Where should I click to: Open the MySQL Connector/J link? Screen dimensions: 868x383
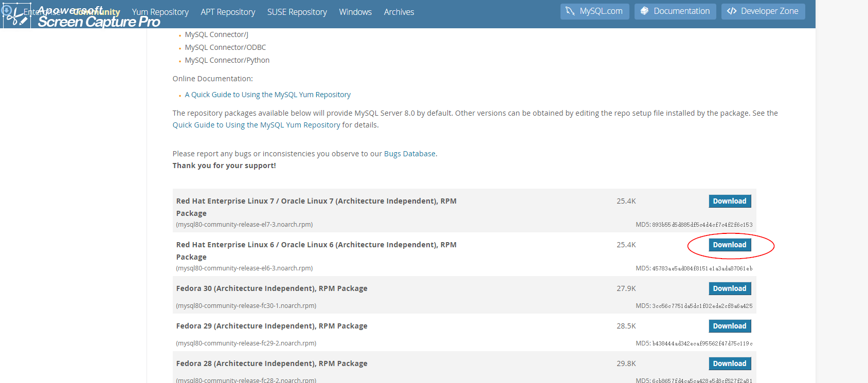pos(216,34)
